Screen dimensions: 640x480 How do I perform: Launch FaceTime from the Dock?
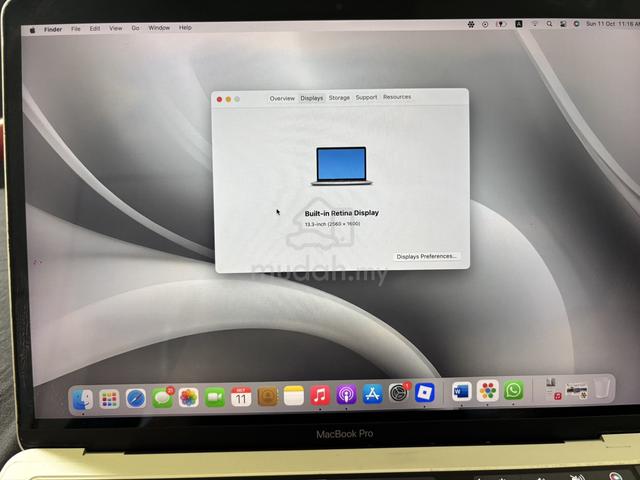point(215,397)
